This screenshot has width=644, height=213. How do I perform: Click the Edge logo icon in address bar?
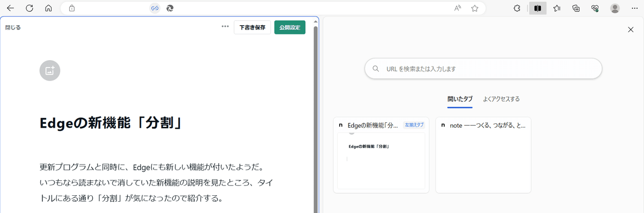(x=170, y=8)
